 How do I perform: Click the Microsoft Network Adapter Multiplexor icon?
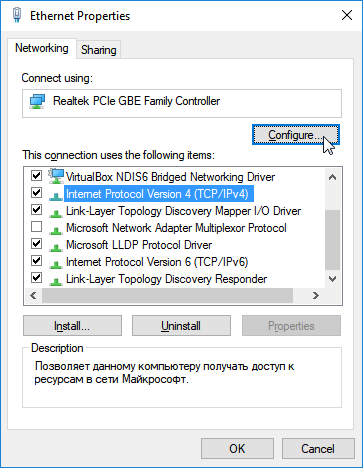pyautogui.click(x=56, y=230)
